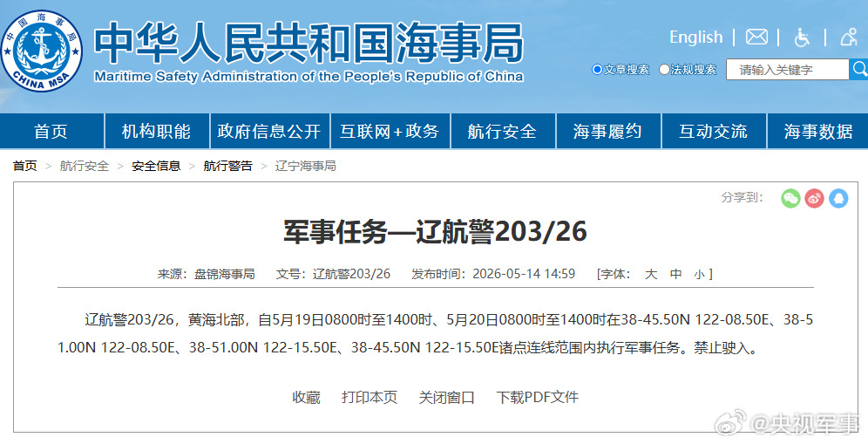Image resolution: width=868 pixels, height=444 pixels.
Task: Open the 航行安全 nav menu
Action: tap(503, 132)
